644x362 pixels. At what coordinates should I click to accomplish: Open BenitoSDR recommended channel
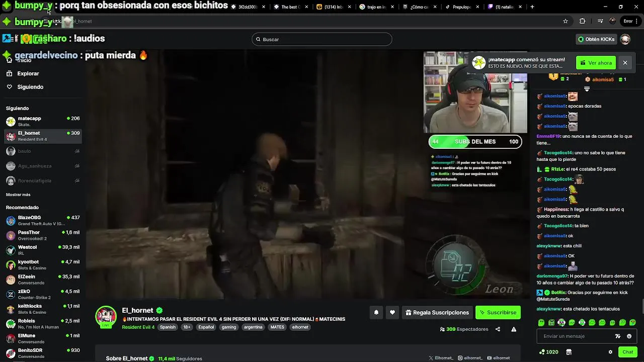pyautogui.click(x=43, y=353)
